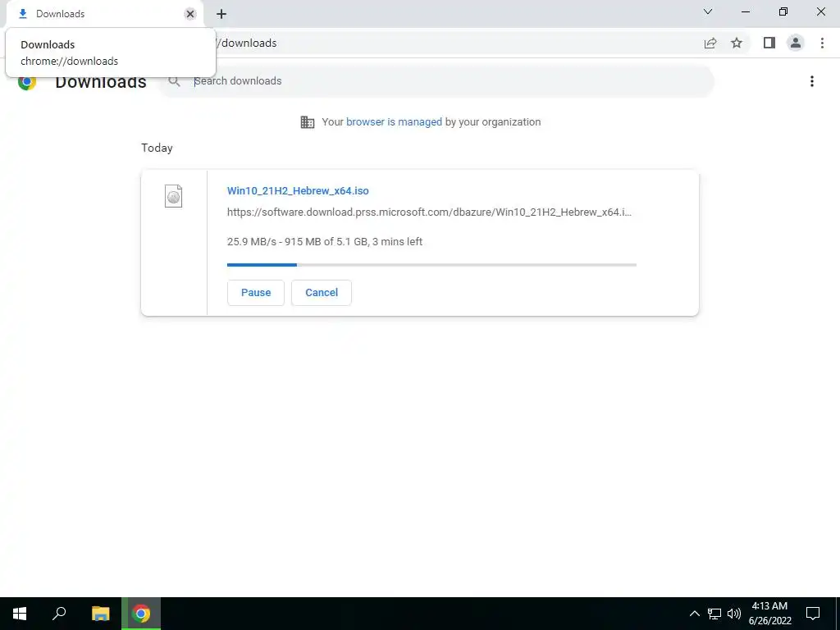Click the organization building icon
Image resolution: width=840 pixels, height=630 pixels.
308,122
